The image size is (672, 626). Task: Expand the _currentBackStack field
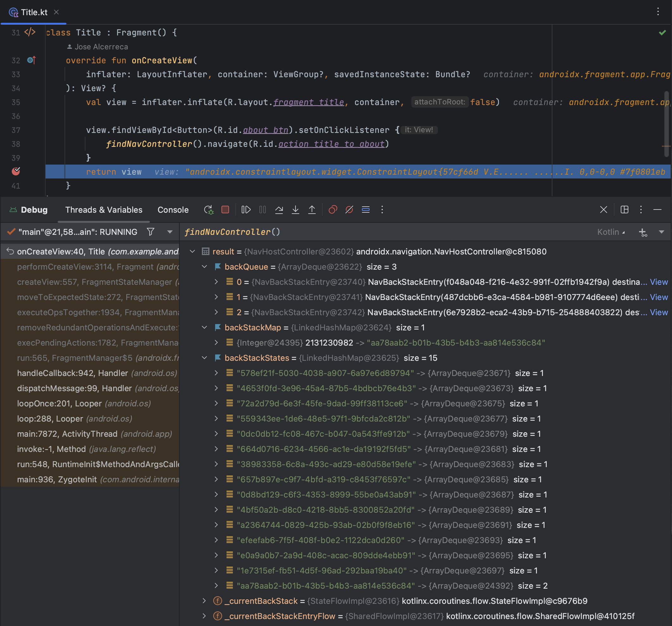tap(204, 601)
